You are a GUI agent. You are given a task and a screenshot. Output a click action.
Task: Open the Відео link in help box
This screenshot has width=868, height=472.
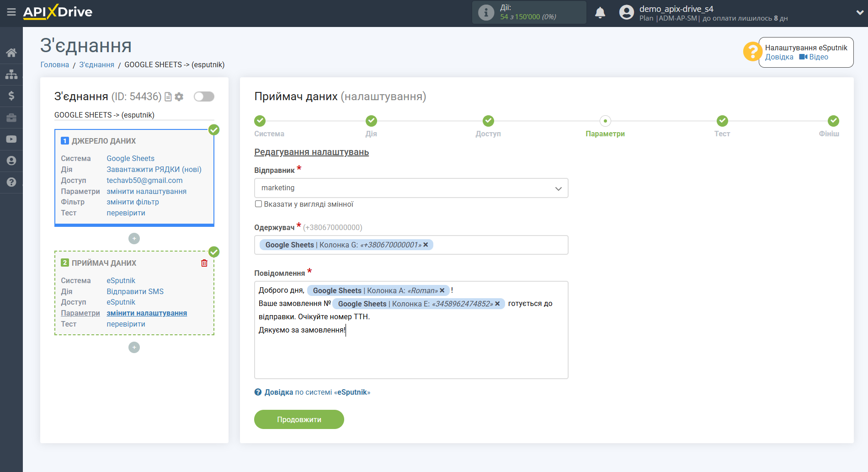(814, 57)
